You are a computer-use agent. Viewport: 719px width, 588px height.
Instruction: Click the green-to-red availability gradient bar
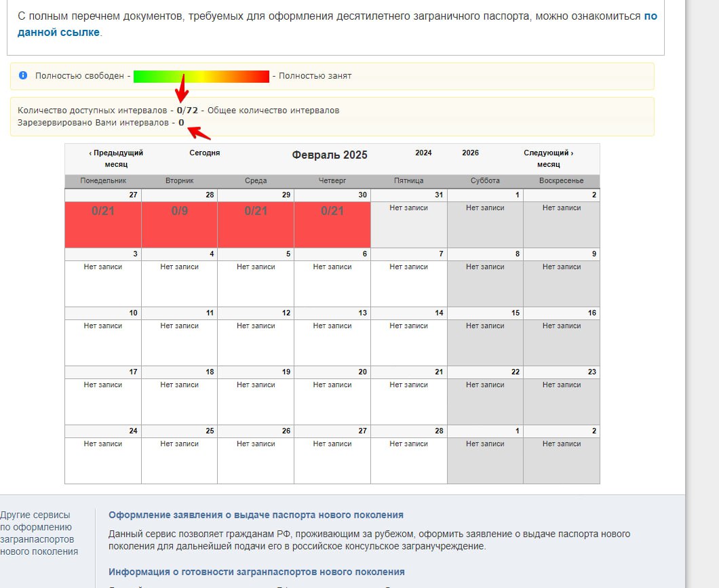pyautogui.click(x=201, y=76)
